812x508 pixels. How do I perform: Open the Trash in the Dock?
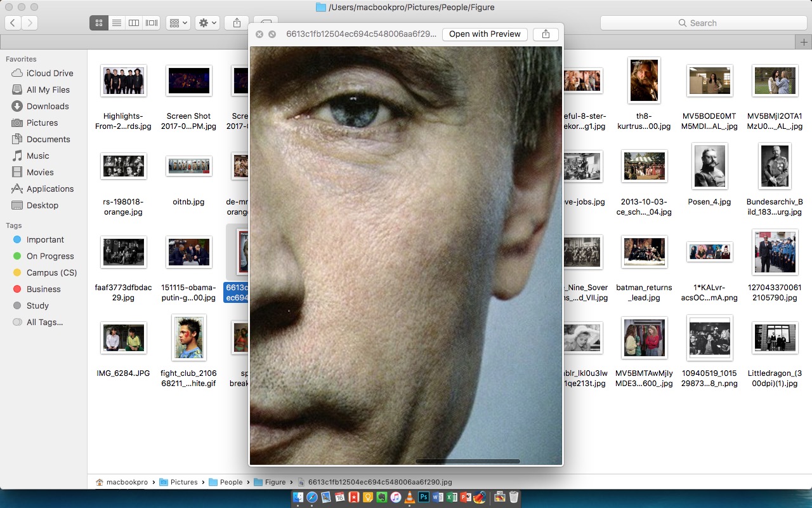coord(514,498)
